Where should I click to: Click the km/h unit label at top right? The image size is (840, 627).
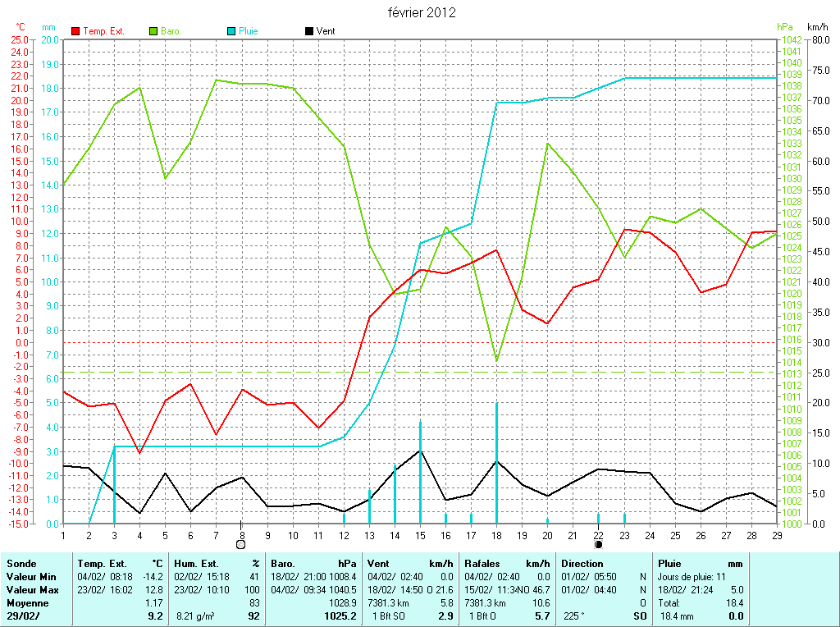[x=818, y=27]
